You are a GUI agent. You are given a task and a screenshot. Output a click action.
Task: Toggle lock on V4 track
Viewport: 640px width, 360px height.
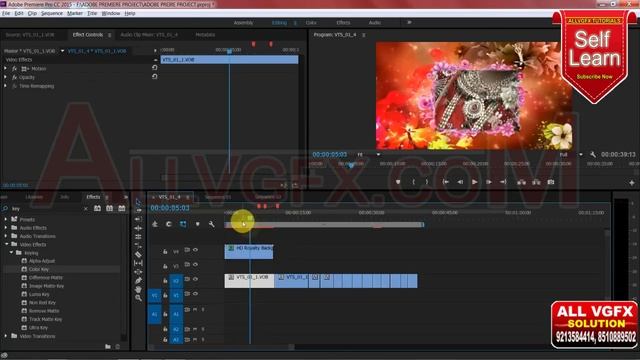pos(165,251)
